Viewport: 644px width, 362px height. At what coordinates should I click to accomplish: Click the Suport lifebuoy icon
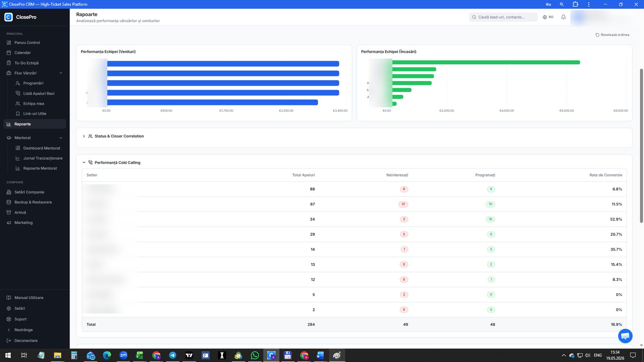click(x=9, y=319)
